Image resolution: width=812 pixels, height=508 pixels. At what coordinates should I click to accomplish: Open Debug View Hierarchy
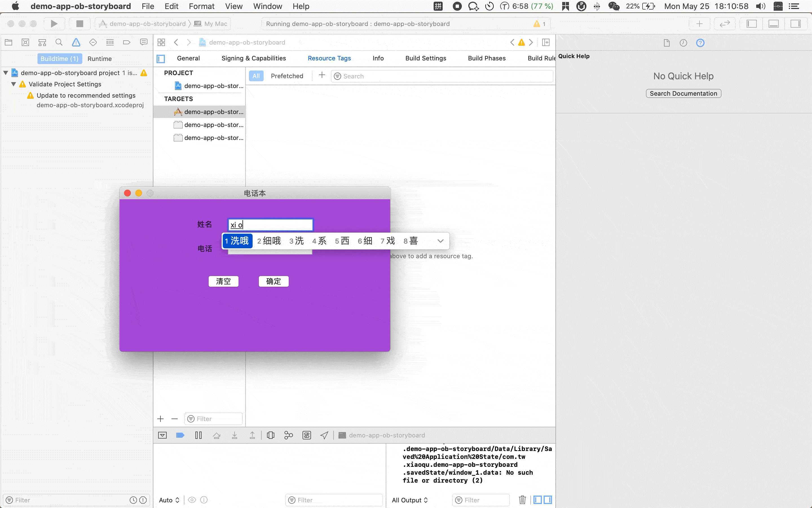click(270, 435)
